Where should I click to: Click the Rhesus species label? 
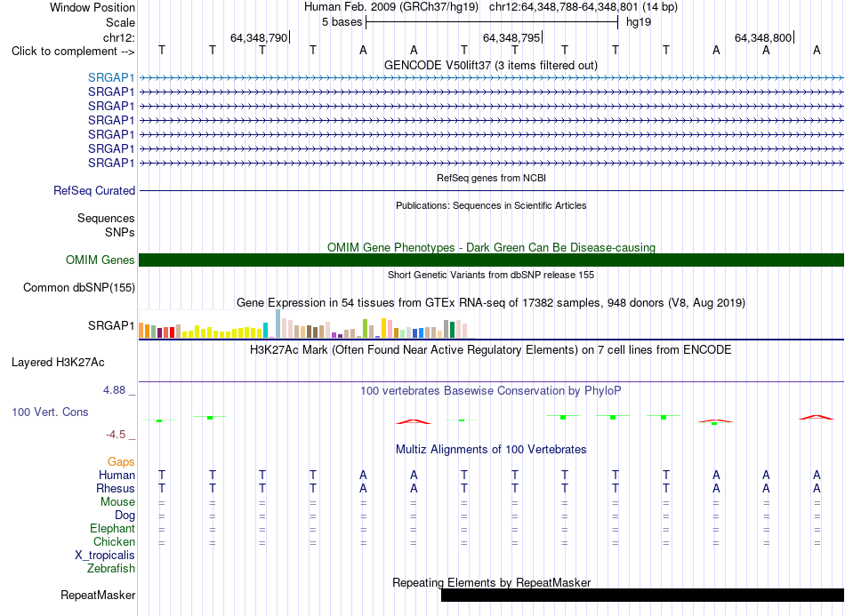116,488
